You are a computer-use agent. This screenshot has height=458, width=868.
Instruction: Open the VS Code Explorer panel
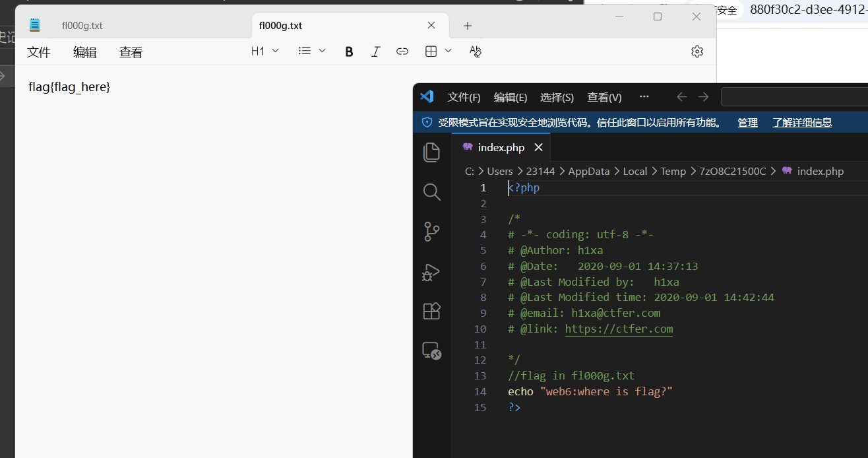coord(431,152)
